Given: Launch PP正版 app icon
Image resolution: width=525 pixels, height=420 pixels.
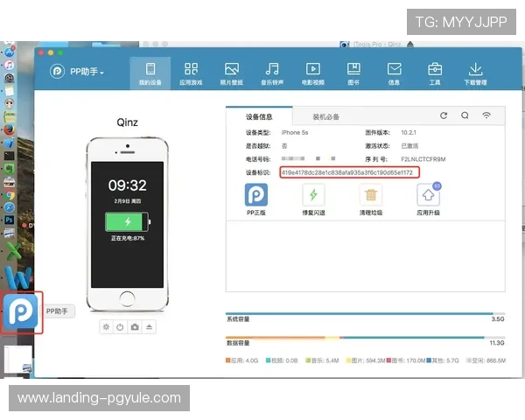Looking at the screenshot, I should point(256,195).
